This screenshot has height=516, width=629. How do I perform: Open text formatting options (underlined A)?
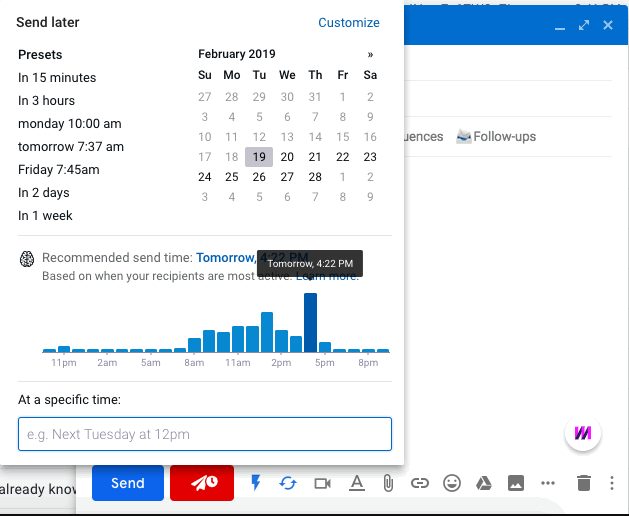pyautogui.click(x=356, y=483)
